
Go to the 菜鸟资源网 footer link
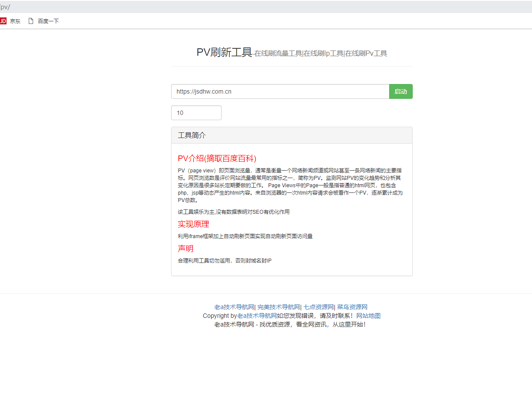point(352,307)
